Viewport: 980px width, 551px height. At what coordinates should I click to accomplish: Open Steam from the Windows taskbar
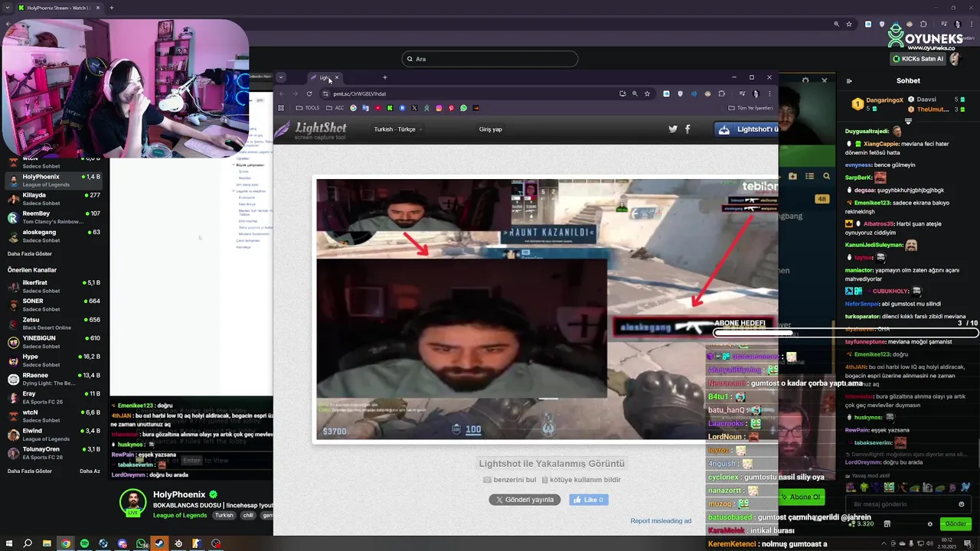[159, 543]
